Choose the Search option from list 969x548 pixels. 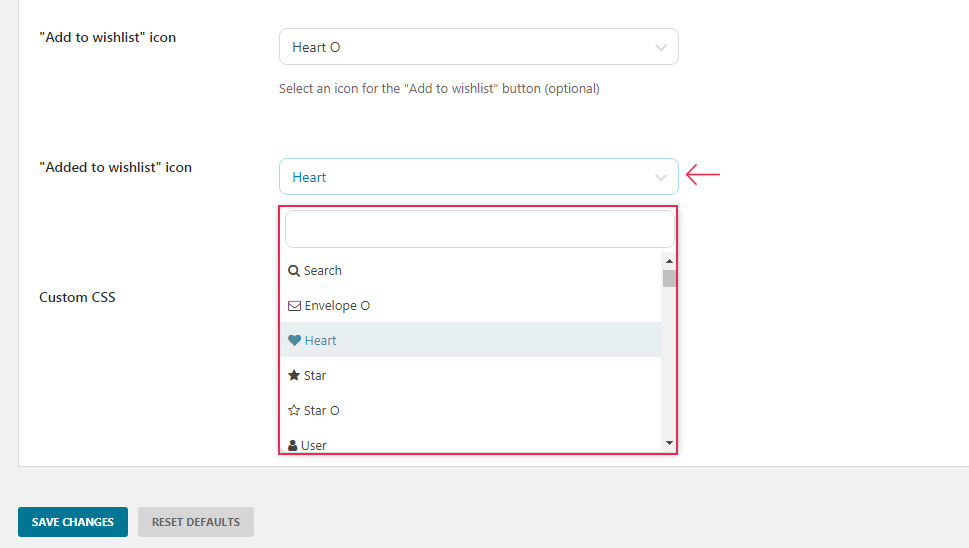tap(323, 271)
